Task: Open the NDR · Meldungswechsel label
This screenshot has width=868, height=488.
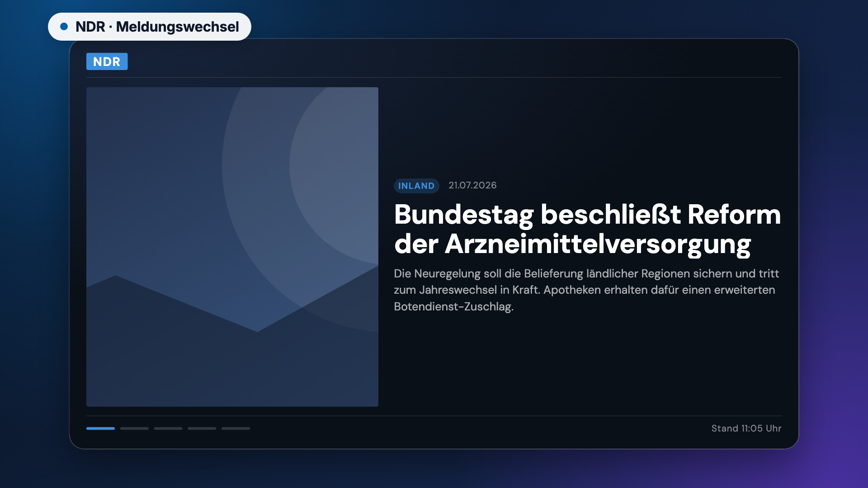Action: point(150,27)
